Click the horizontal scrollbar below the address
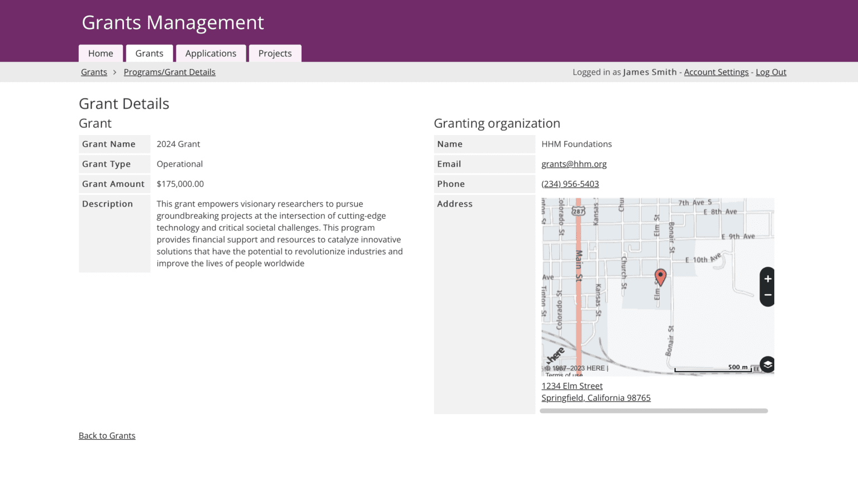The image size is (858, 504). pos(652,411)
